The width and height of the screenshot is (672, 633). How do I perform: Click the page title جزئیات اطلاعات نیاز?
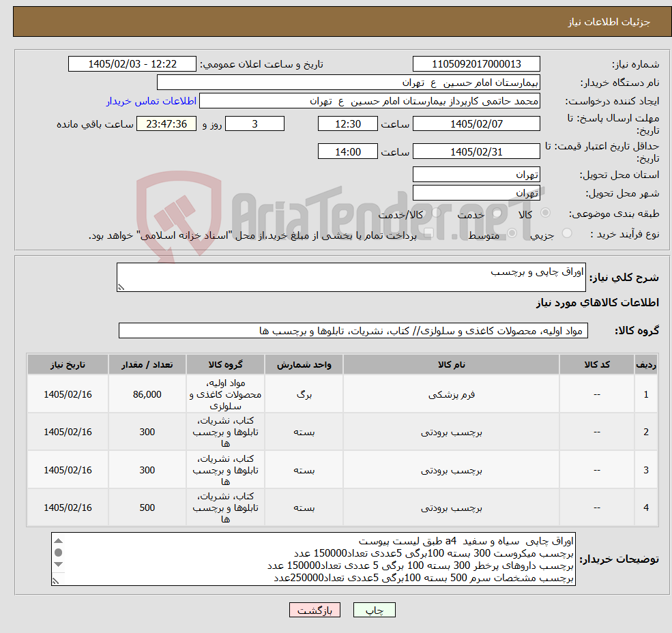609,22
